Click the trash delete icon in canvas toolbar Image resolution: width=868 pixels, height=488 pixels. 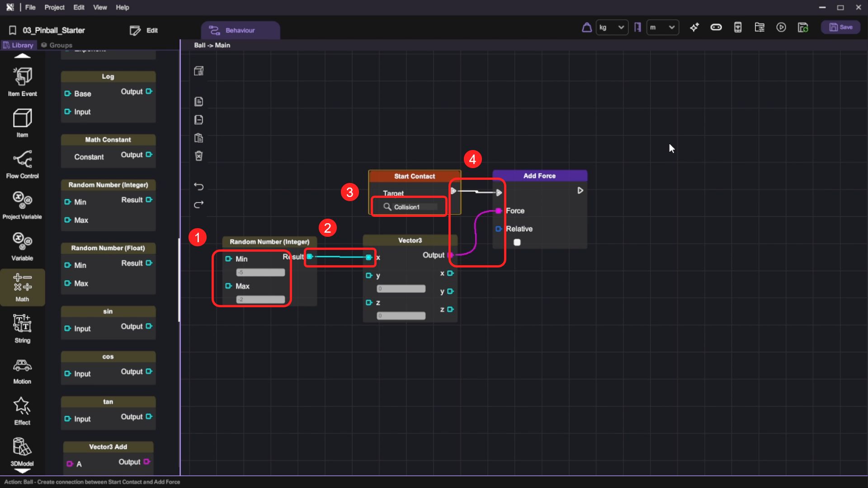[198, 156]
